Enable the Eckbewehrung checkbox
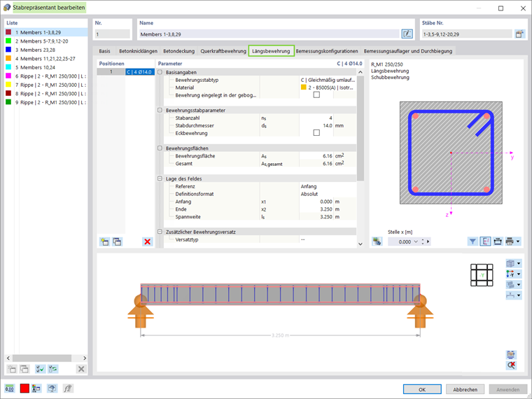The height and width of the screenshot is (399, 532). pos(316,133)
